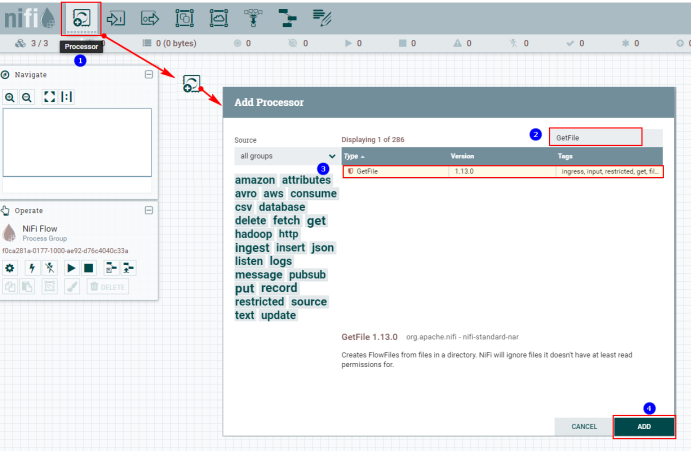This screenshot has height=451, width=692.
Task: Select the Processor component in the toolbar
Action: pyautogui.click(x=81, y=18)
